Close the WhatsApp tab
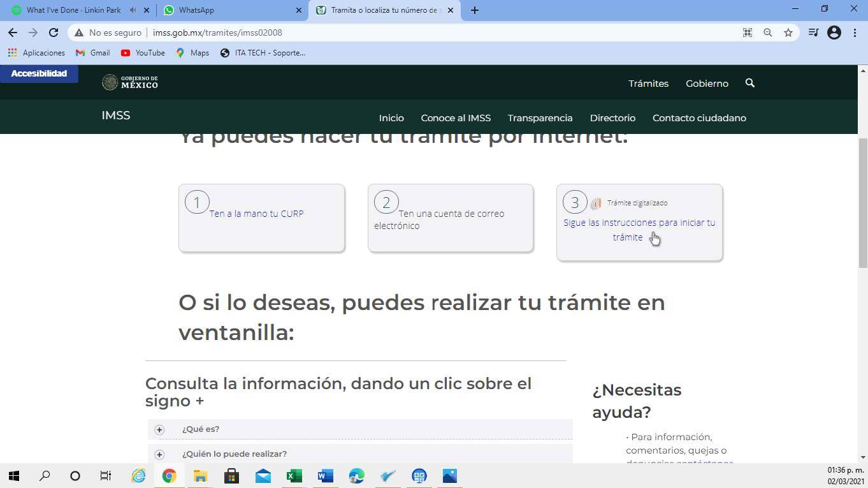 click(x=300, y=10)
